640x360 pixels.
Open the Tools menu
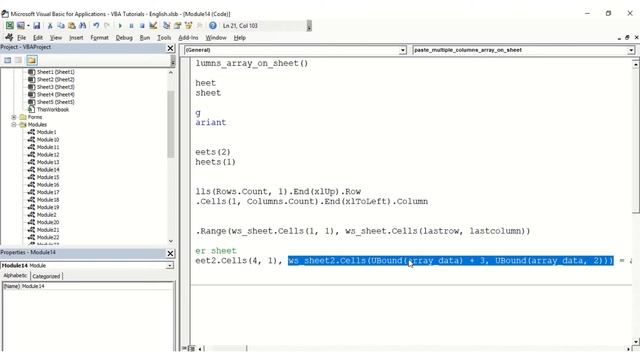[x=164, y=38]
